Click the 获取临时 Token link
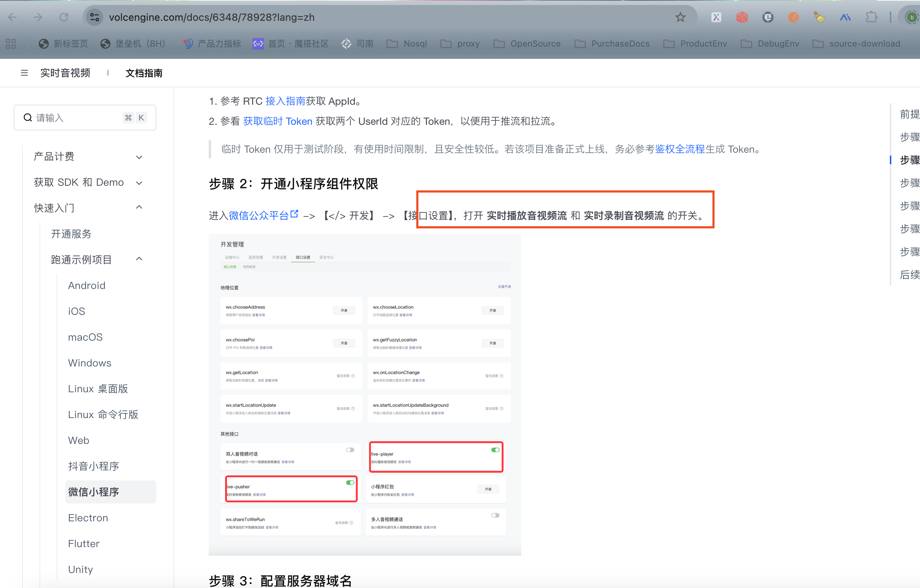Image resolution: width=920 pixels, height=588 pixels. [x=278, y=122]
